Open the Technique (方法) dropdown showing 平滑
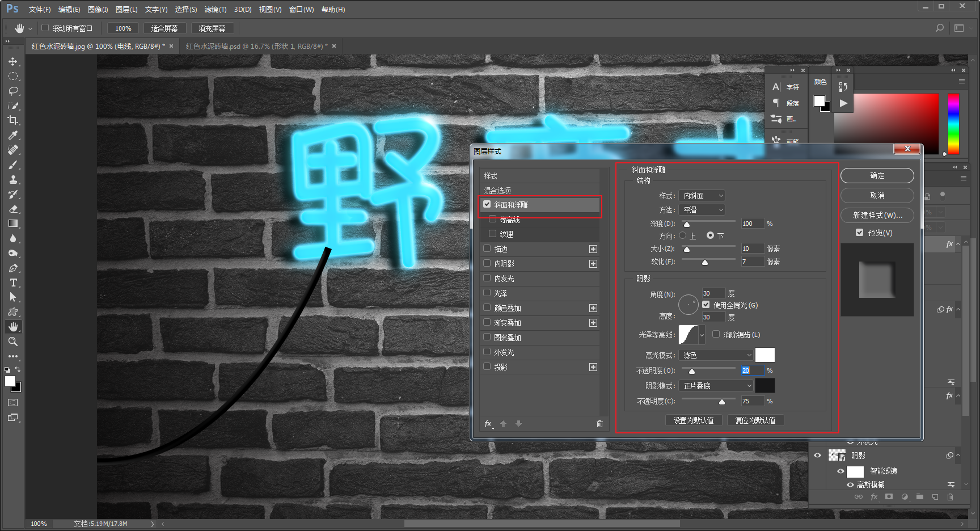980x531 pixels. 702,210
